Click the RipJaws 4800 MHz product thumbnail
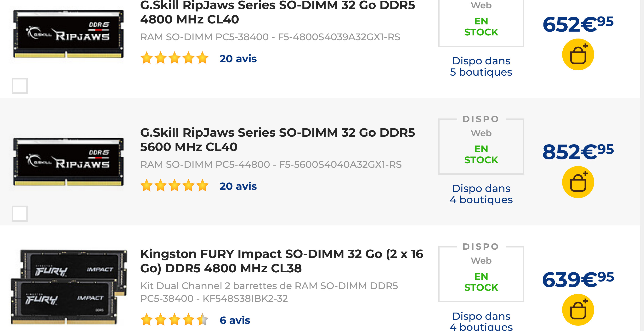644x331 pixels. pos(68,34)
